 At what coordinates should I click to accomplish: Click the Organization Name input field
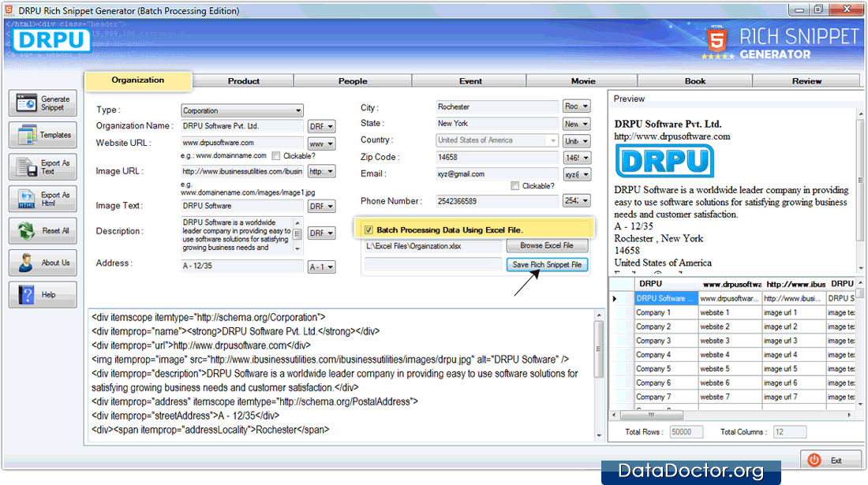coord(242,126)
